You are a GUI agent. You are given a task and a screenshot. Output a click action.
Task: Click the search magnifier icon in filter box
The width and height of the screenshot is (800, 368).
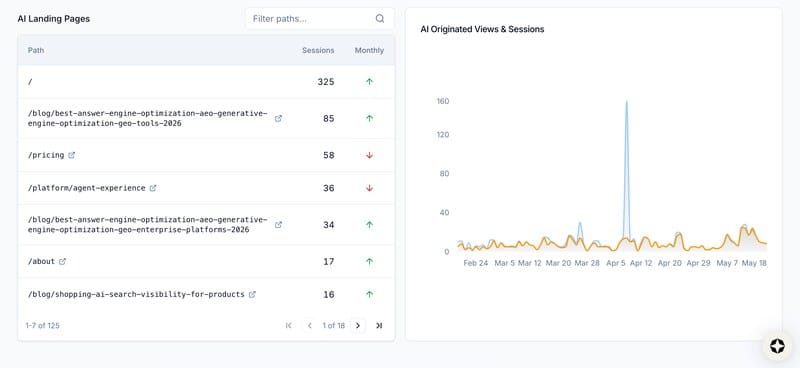380,19
